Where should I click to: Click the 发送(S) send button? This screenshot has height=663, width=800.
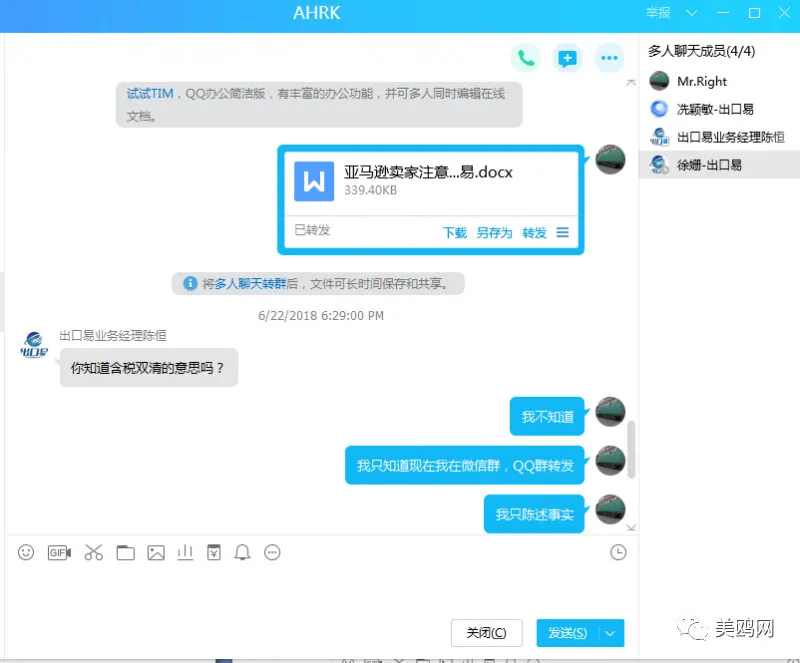point(567,633)
